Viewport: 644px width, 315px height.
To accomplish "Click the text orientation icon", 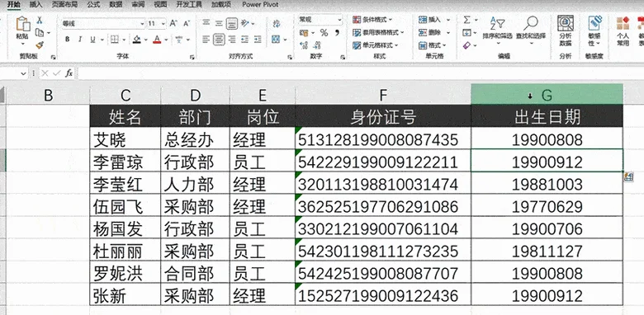I will [245, 23].
